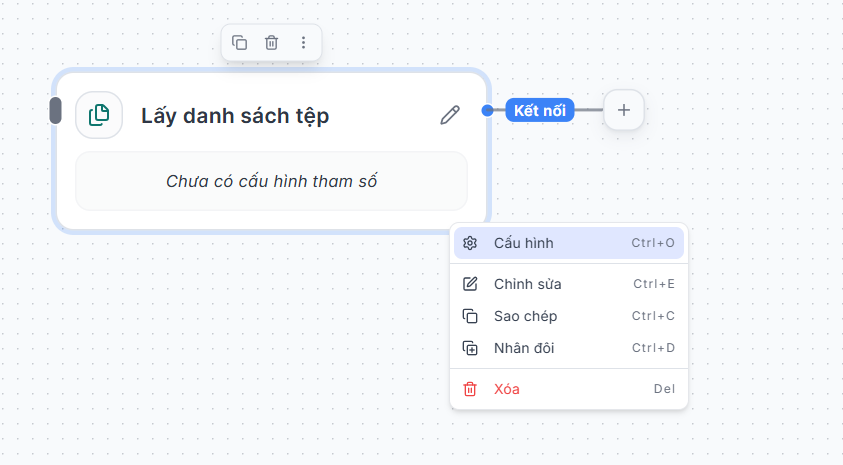This screenshot has width=843, height=465.
Task: Click the blue output connector dot
Action: coord(488,110)
